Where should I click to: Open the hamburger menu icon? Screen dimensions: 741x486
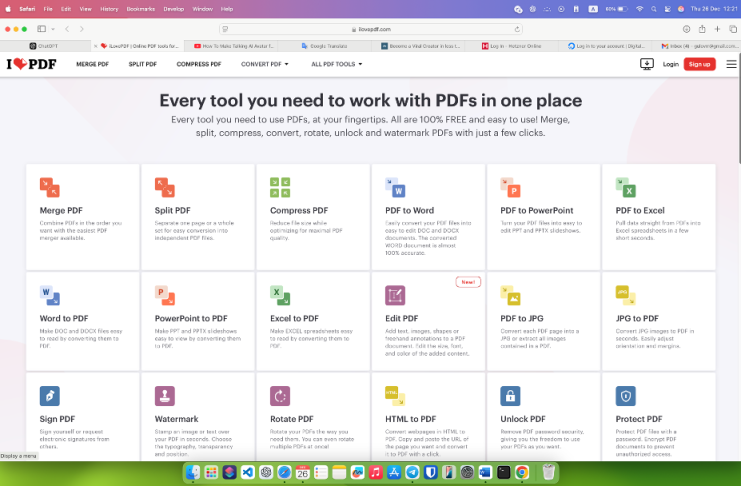(731, 64)
